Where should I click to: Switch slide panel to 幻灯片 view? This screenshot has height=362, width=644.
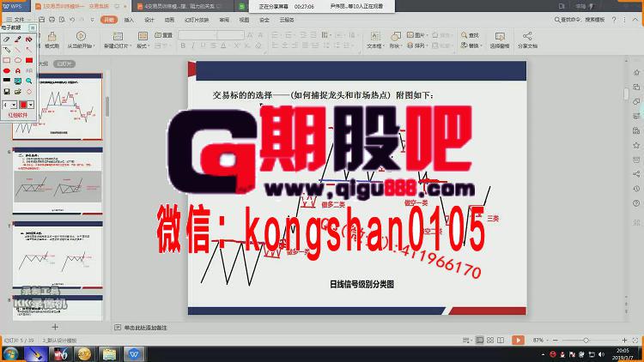[64, 64]
